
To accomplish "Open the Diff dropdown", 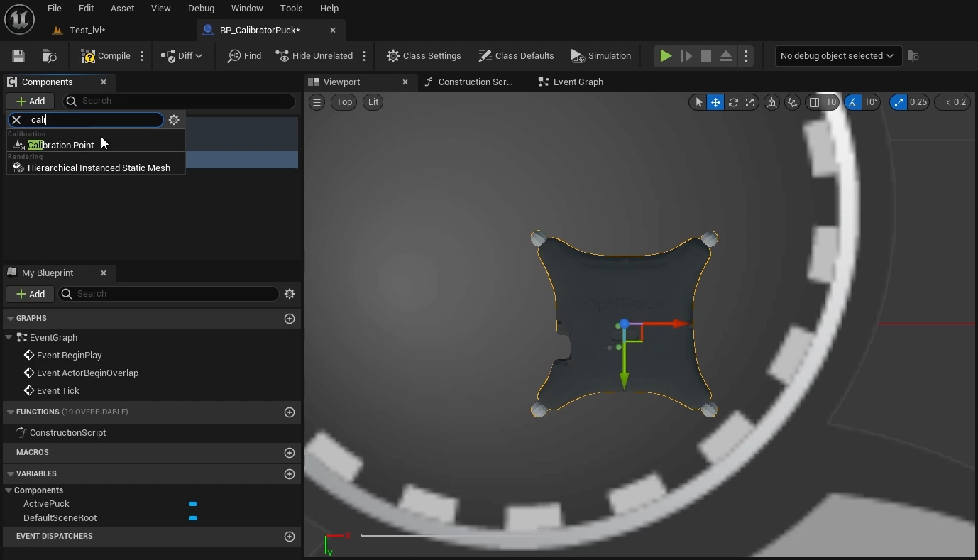I will (x=182, y=56).
